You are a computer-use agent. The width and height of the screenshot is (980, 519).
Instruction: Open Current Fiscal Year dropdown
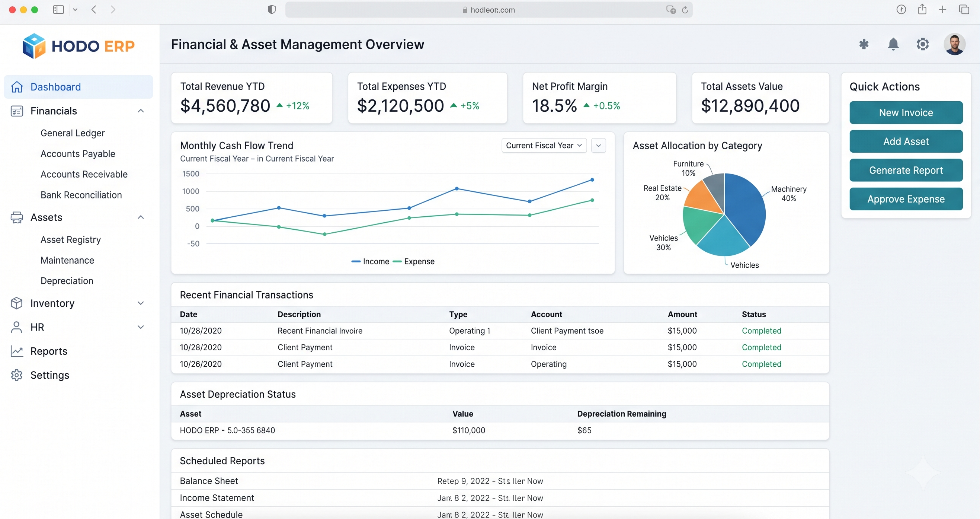click(x=544, y=146)
